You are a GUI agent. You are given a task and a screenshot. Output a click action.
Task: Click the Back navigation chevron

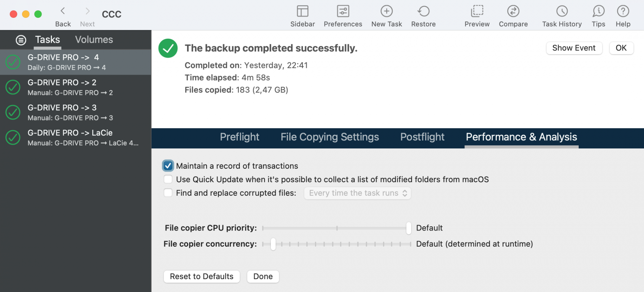63,11
